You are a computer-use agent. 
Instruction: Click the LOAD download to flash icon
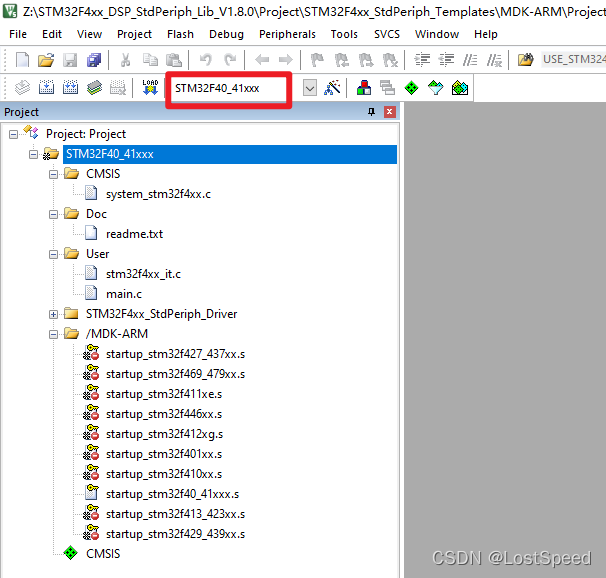150,87
